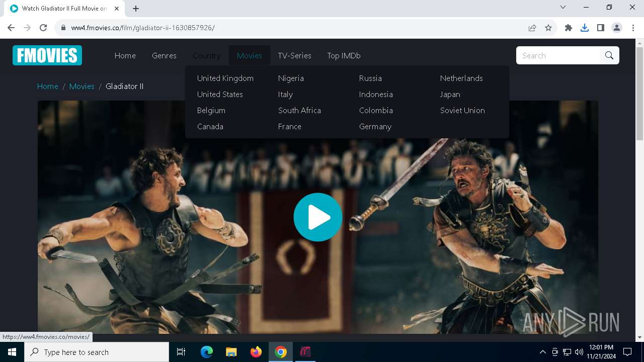Click Home breadcrumb link

coord(48,86)
